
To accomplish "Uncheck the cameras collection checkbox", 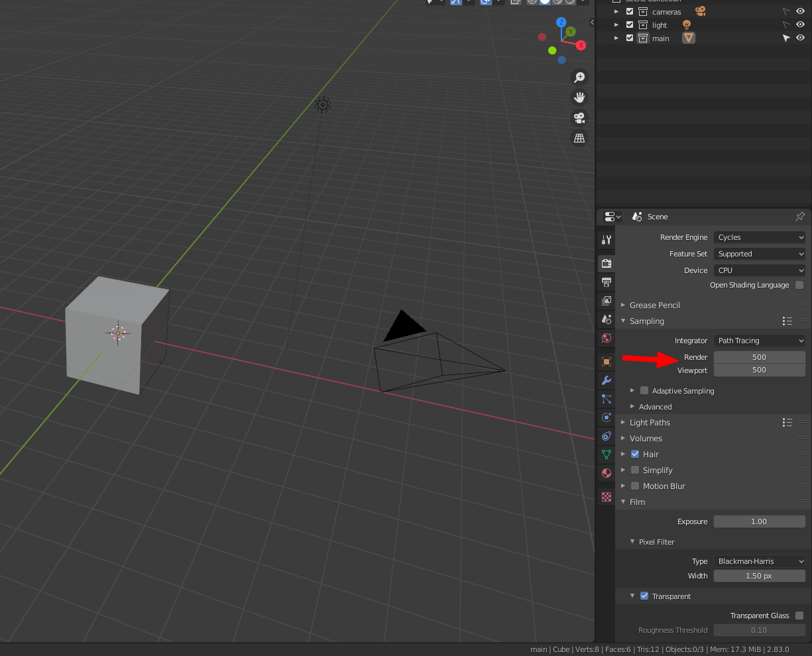I will pos(630,11).
